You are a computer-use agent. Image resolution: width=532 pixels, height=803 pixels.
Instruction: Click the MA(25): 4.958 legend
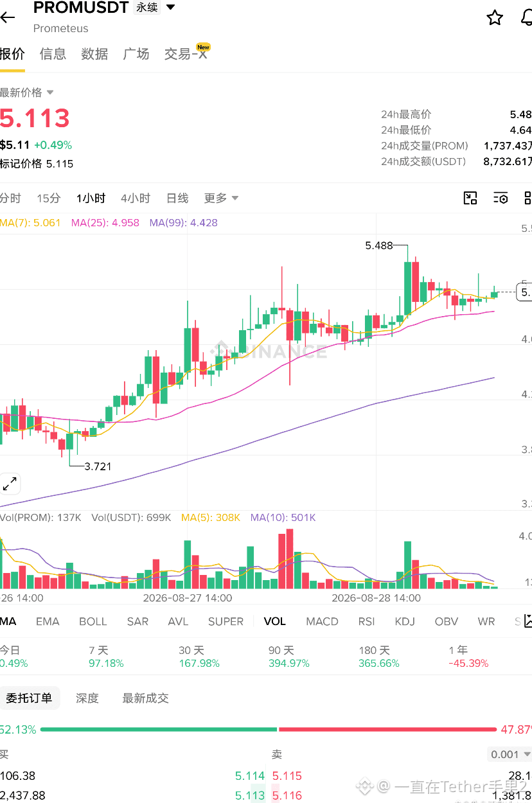pyautogui.click(x=105, y=223)
